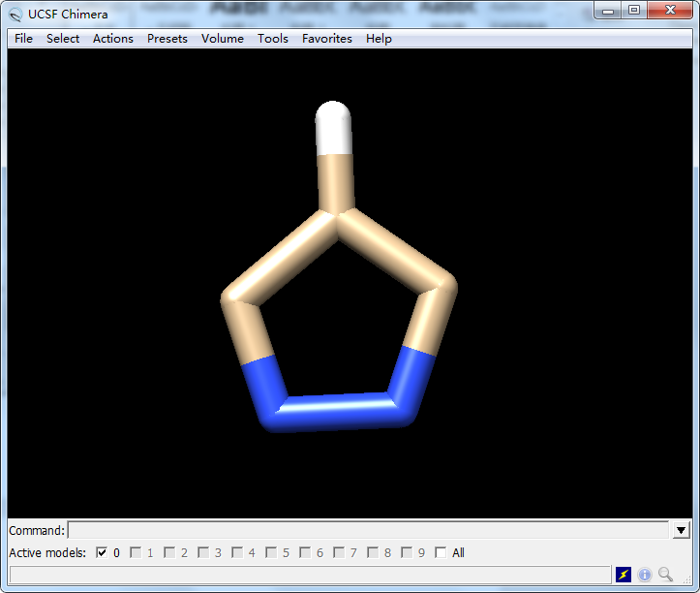
Task: Click the white hydrogen atom on the molecule
Action: (334, 126)
